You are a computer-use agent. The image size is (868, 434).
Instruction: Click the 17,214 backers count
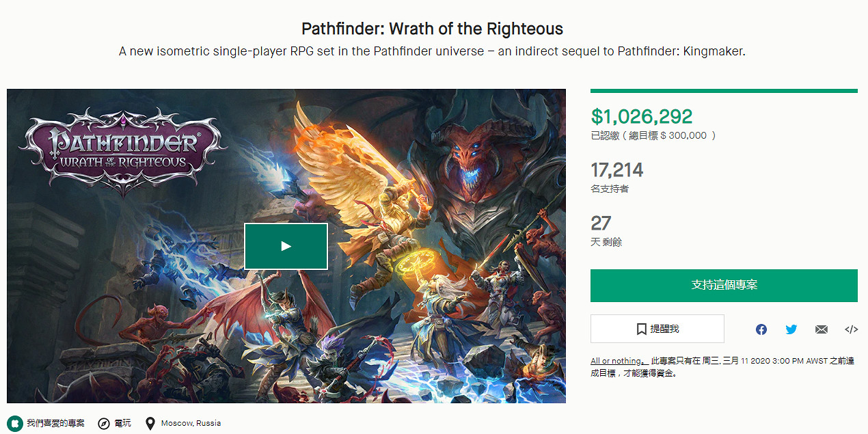[x=617, y=169]
